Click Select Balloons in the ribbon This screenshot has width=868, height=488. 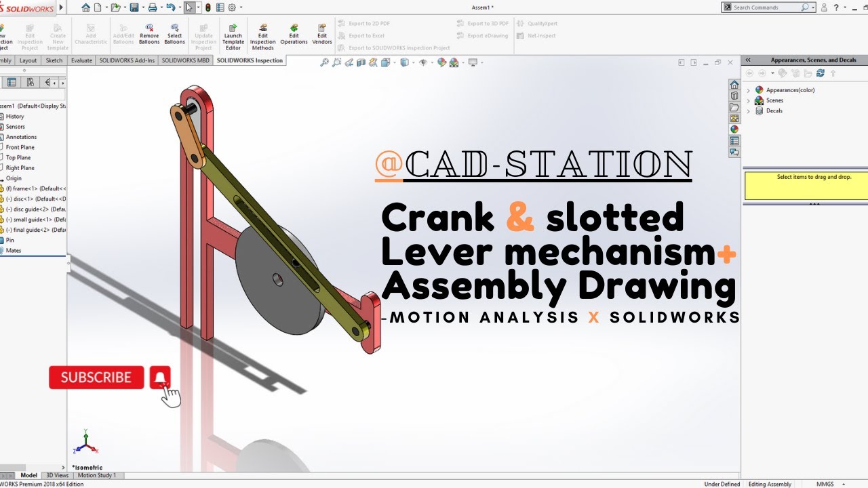(x=174, y=33)
